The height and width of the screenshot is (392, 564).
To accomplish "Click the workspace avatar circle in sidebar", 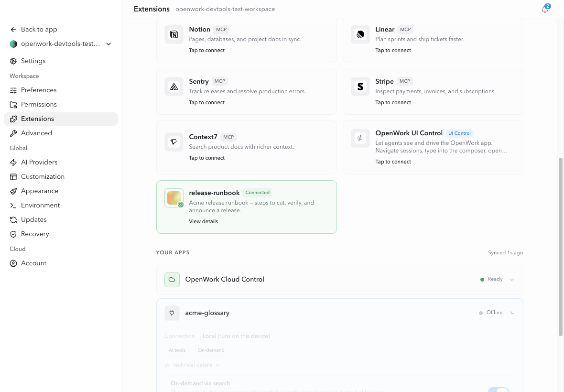I will click(13, 44).
